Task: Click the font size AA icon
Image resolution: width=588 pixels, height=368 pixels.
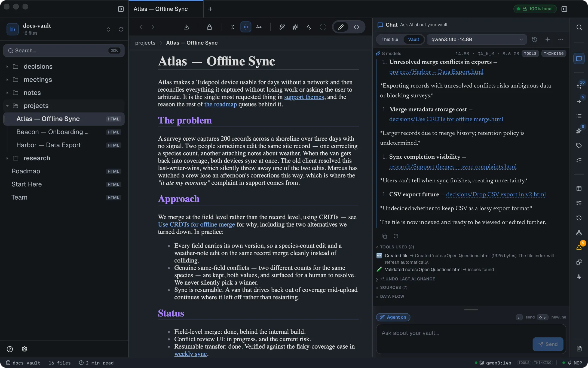Action: click(259, 27)
